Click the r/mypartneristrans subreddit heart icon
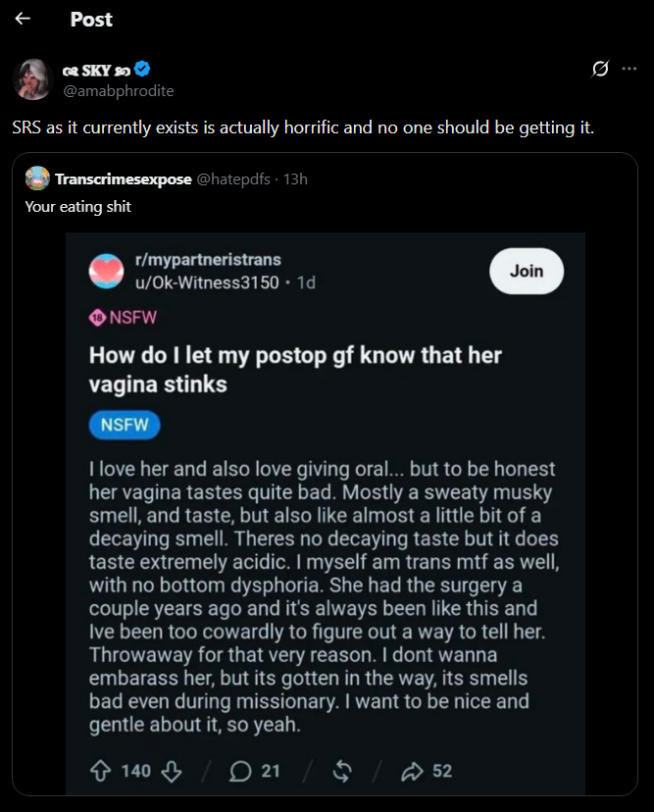The image size is (654, 812). 106,271
